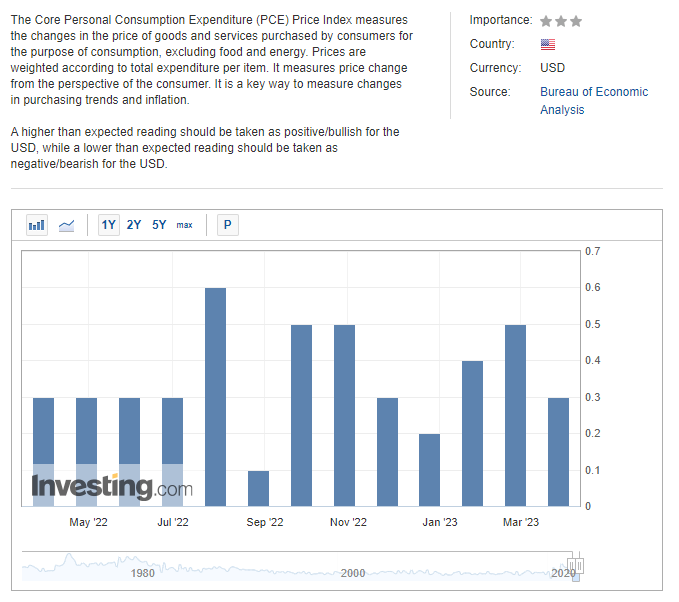Click the P button in chart toolbar

pos(227,225)
